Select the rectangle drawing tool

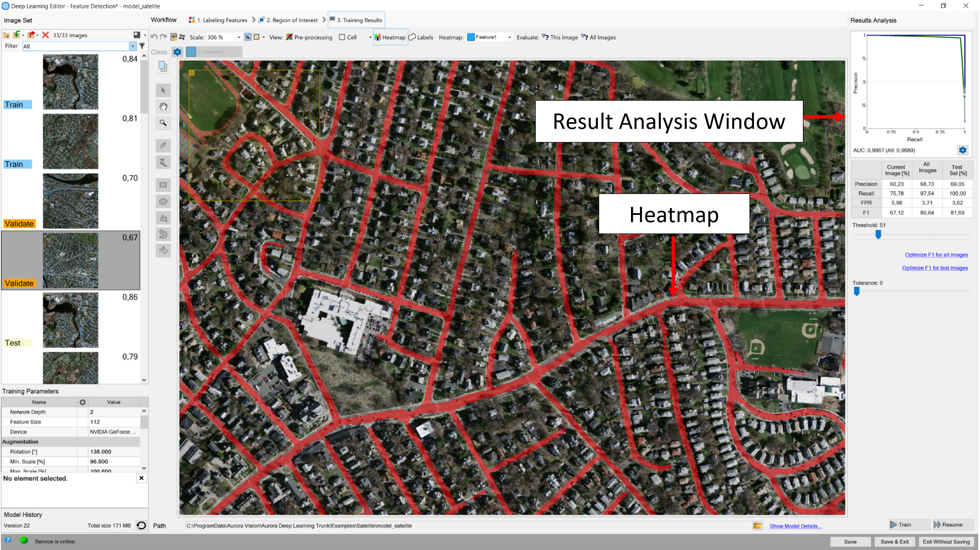163,185
